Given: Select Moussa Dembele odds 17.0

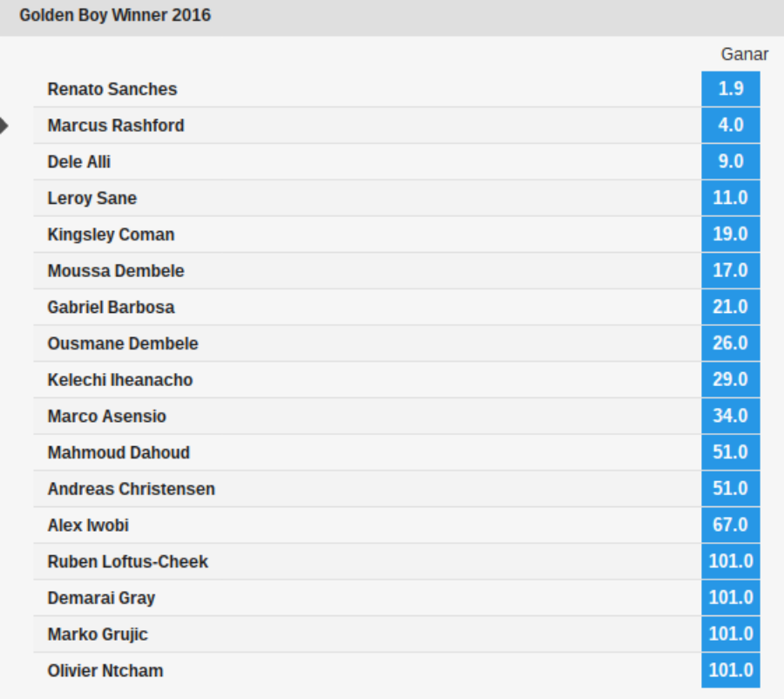Looking at the screenshot, I should (731, 271).
